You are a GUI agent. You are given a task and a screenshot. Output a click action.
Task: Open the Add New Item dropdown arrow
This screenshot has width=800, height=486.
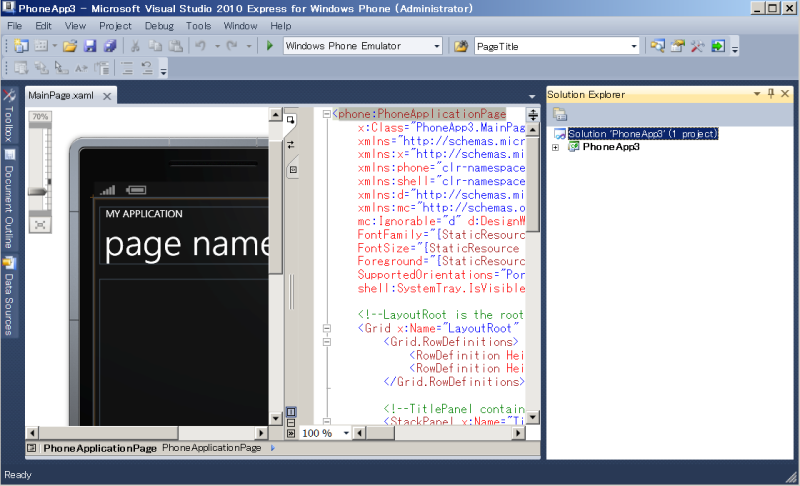(54, 46)
